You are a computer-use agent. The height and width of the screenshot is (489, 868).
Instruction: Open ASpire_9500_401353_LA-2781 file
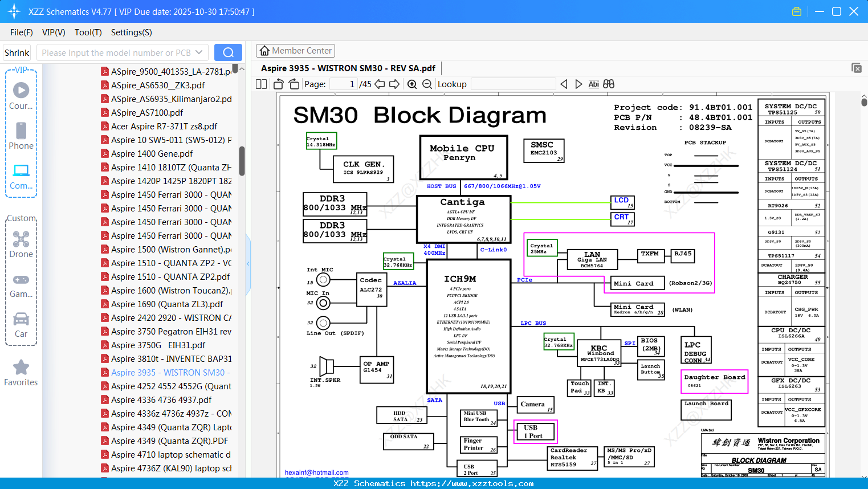coord(172,71)
